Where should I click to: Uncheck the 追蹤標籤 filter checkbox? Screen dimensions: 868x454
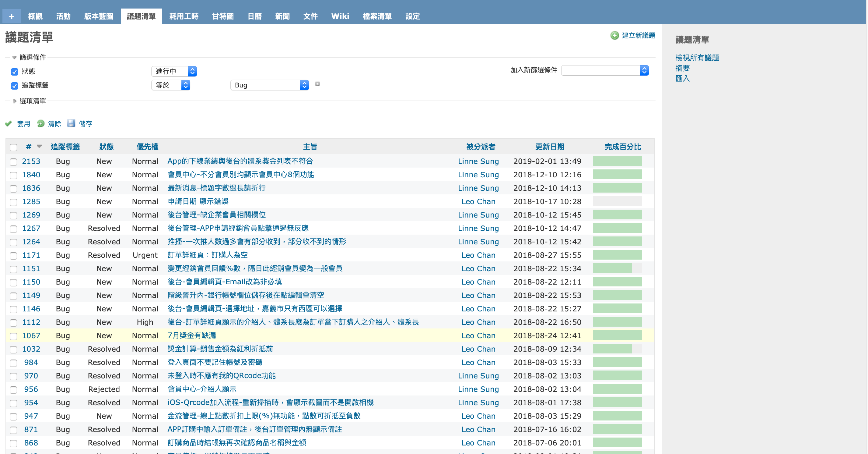(15, 86)
